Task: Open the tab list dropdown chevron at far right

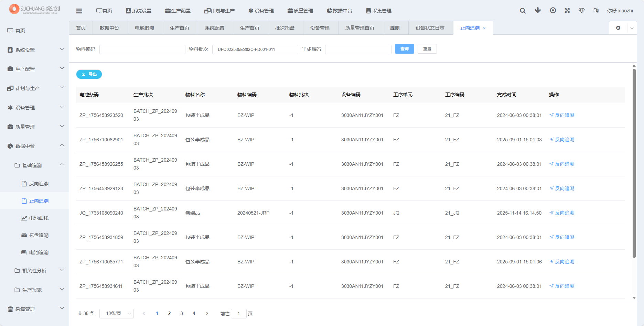Action: click(x=632, y=28)
